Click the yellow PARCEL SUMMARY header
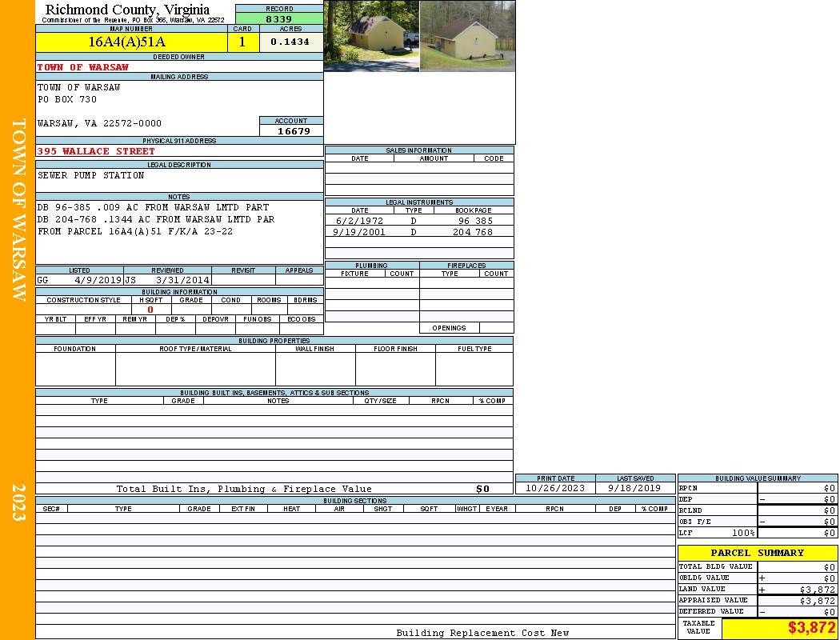This screenshot has width=840, height=640. (x=757, y=553)
